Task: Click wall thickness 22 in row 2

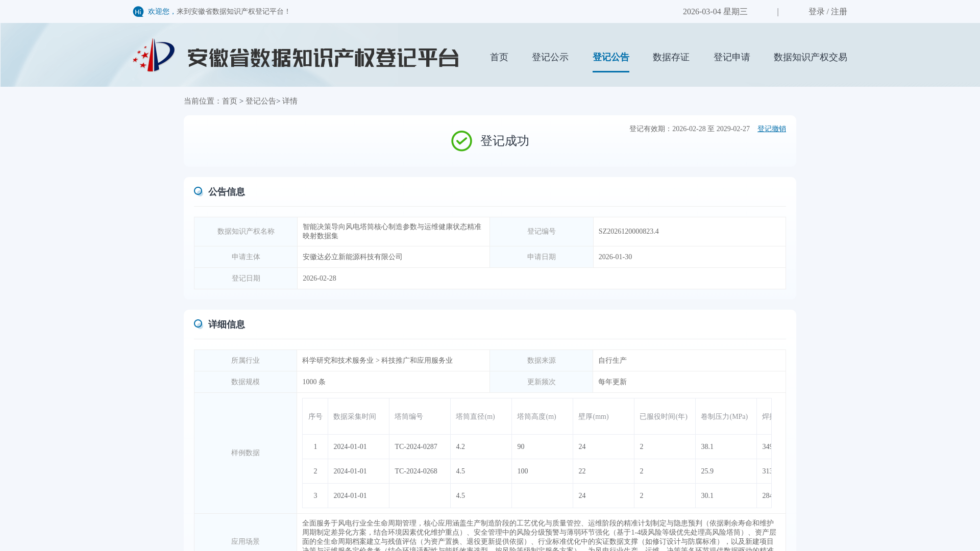Action: [x=582, y=471]
